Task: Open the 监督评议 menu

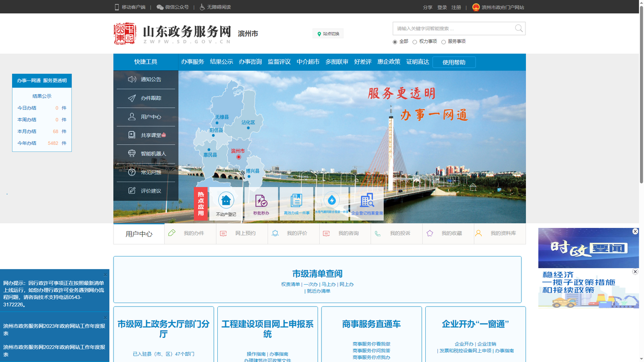Action: (279, 62)
